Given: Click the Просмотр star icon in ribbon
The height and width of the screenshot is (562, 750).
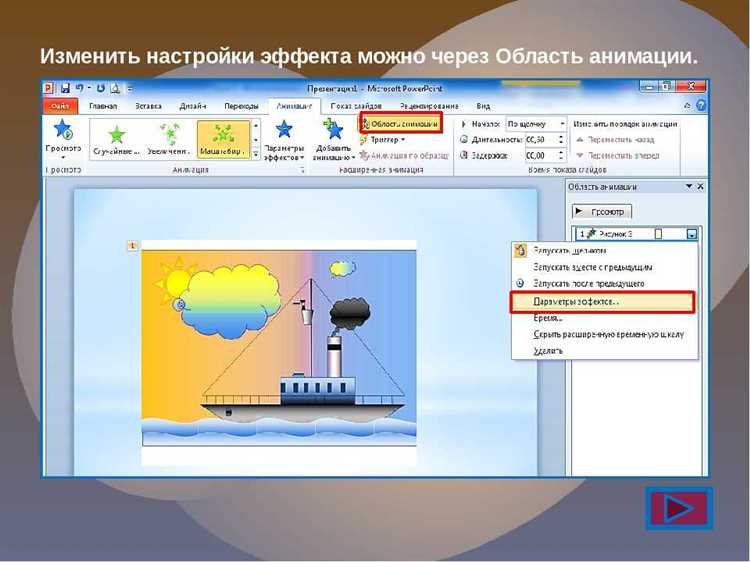Looking at the screenshot, I should tap(63, 130).
